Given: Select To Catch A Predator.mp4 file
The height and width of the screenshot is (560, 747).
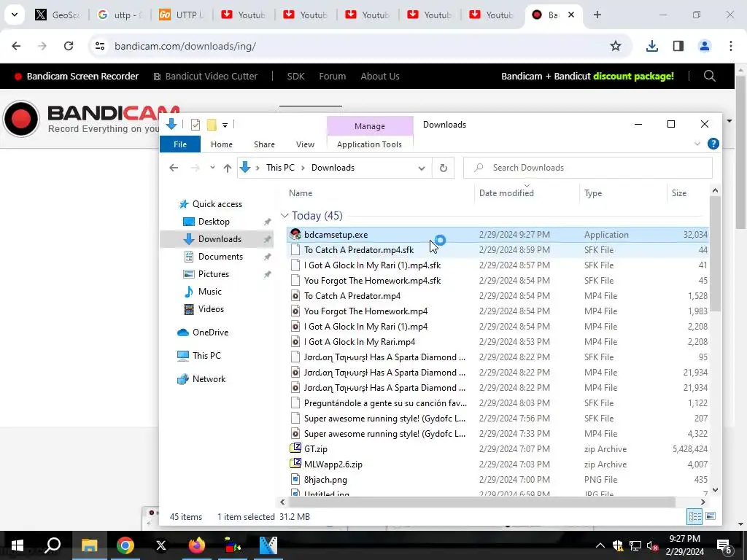Looking at the screenshot, I should tap(352, 296).
